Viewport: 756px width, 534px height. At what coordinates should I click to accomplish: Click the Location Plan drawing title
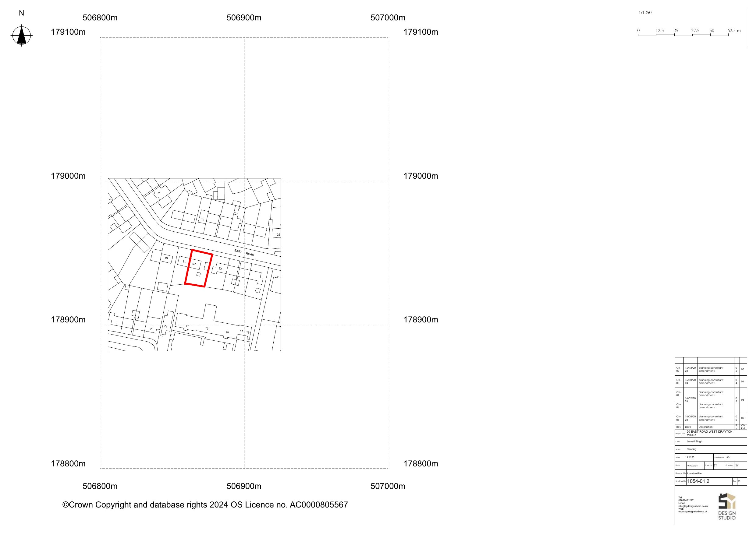click(x=695, y=473)
